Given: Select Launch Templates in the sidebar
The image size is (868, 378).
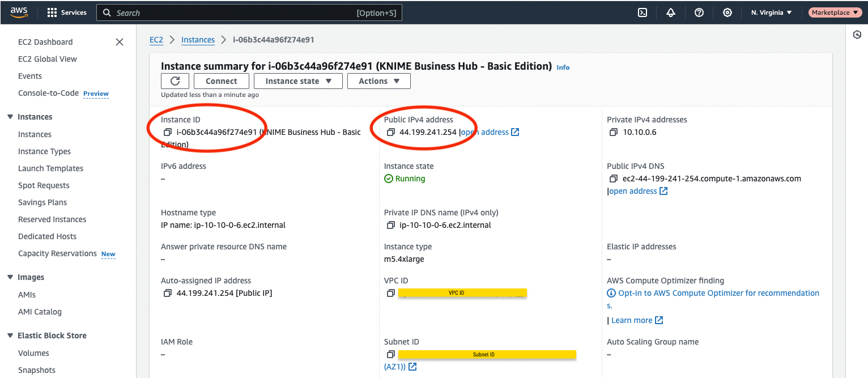Looking at the screenshot, I should [50, 168].
